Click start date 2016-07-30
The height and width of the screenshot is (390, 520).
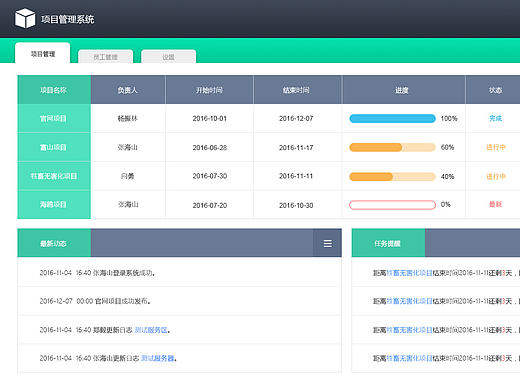click(x=210, y=176)
